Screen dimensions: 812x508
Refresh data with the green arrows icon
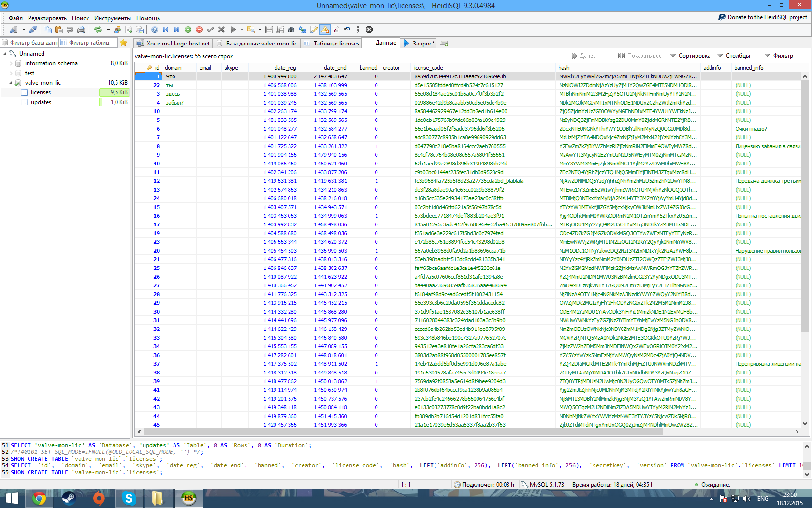[98, 30]
